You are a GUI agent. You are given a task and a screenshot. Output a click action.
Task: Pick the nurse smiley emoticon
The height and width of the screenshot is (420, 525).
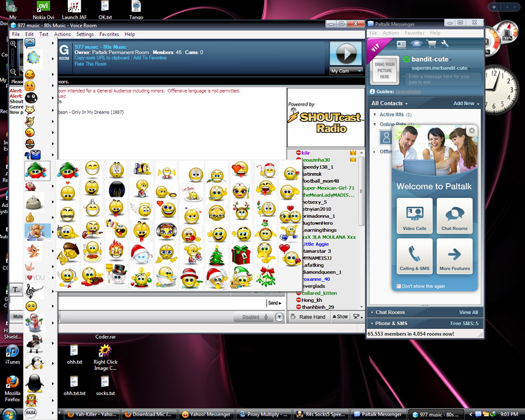241,191
